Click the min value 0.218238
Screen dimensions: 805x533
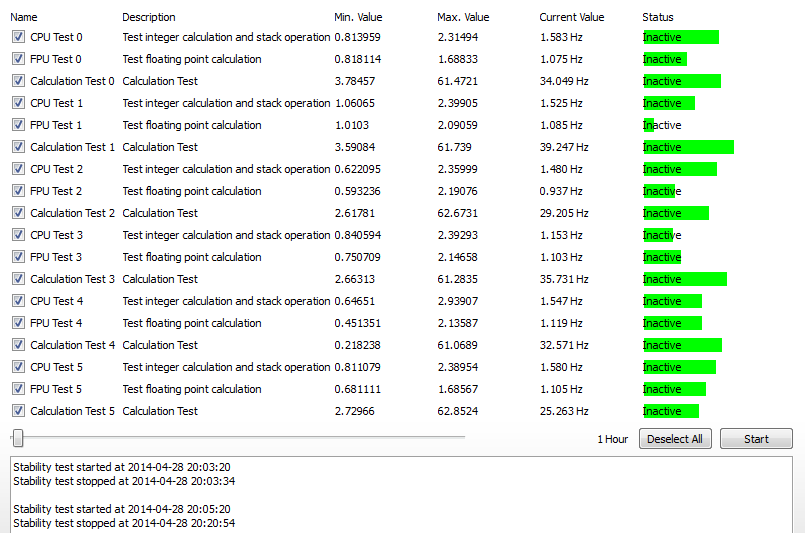coord(357,345)
